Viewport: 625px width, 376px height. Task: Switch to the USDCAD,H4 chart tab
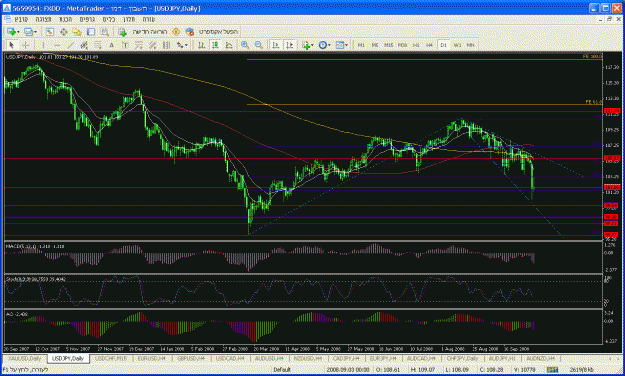pyautogui.click(x=230, y=359)
